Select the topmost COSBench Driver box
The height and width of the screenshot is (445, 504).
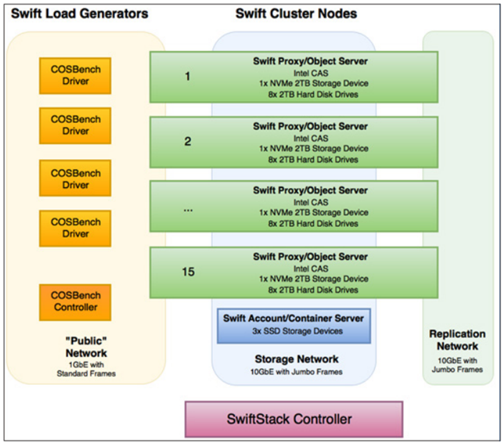coord(75,76)
